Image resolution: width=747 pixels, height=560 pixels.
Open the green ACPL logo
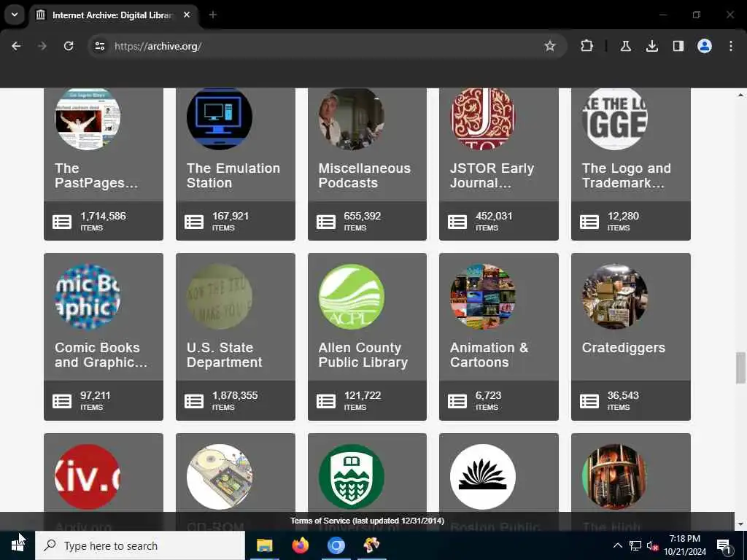(x=351, y=297)
